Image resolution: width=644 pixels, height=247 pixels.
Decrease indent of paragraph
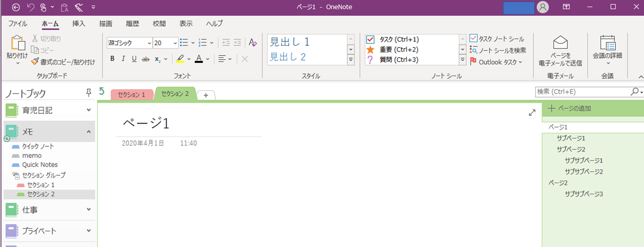pyautogui.click(x=226, y=43)
